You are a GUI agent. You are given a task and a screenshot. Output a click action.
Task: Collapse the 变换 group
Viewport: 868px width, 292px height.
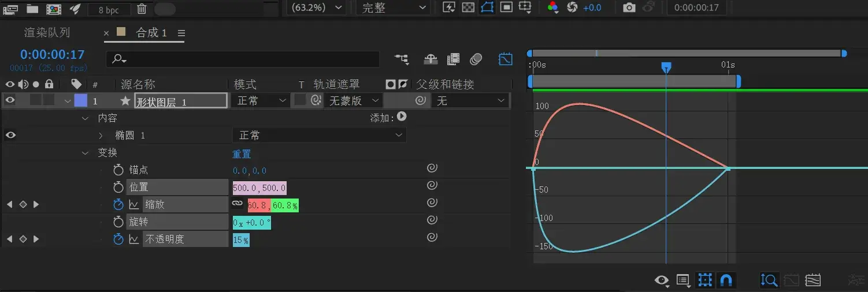coord(86,153)
